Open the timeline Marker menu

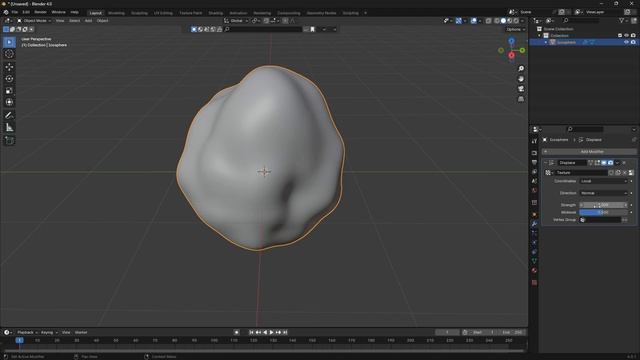coord(81,333)
